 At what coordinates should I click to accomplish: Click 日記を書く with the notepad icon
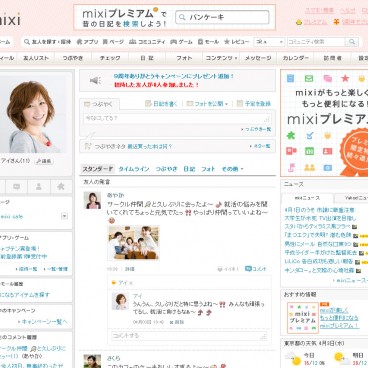(161, 104)
